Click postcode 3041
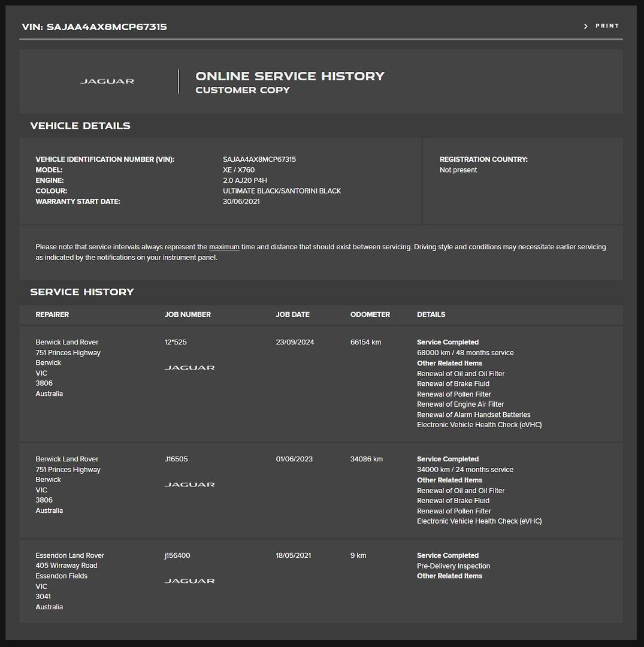Image resolution: width=644 pixels, height=647 pixels. [43, 596]
